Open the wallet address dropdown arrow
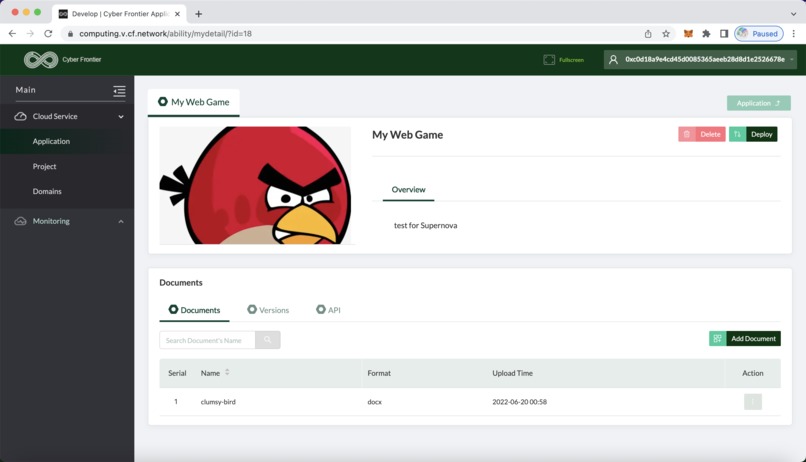This screenshot has width=806, height=462. [792, 60]
